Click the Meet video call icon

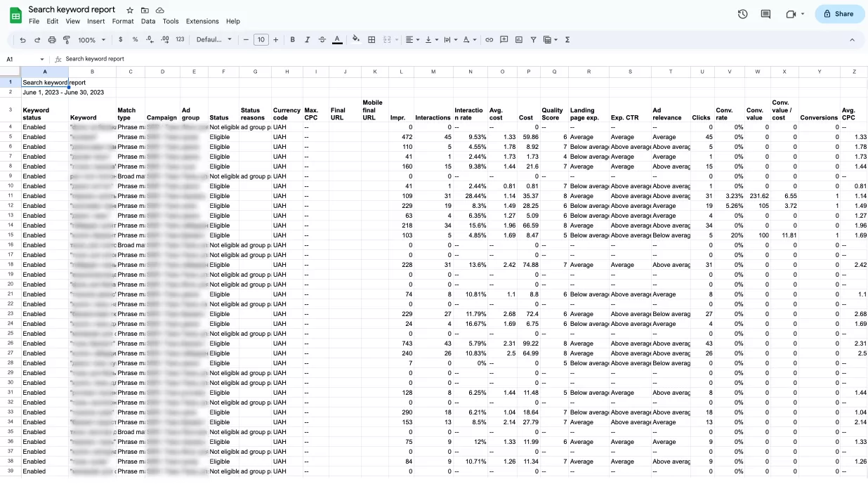(x=791, y=14)
